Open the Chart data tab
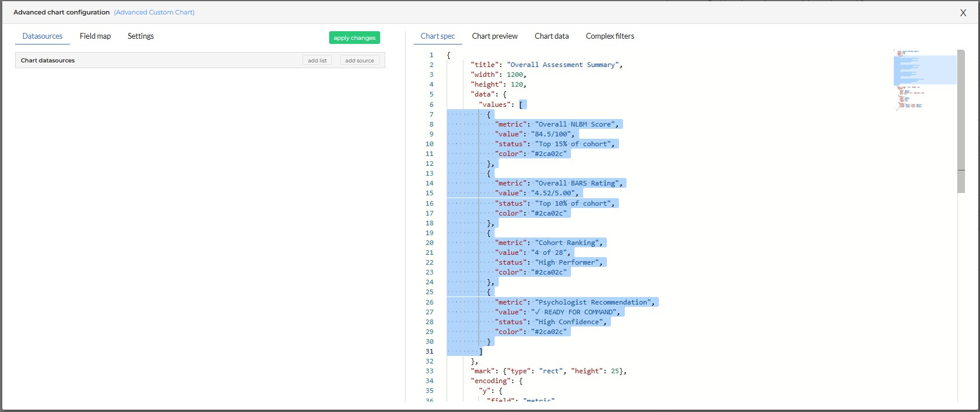 pos(551,36)
